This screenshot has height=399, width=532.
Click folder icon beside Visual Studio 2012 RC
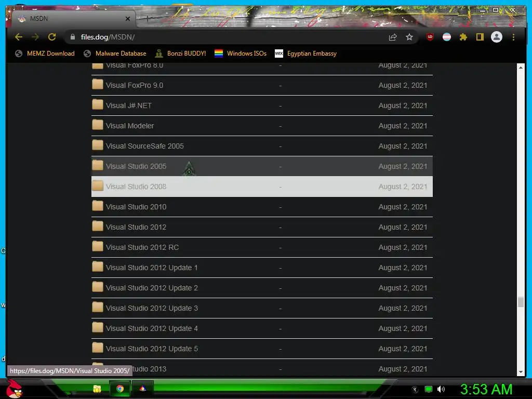[97, 246]
